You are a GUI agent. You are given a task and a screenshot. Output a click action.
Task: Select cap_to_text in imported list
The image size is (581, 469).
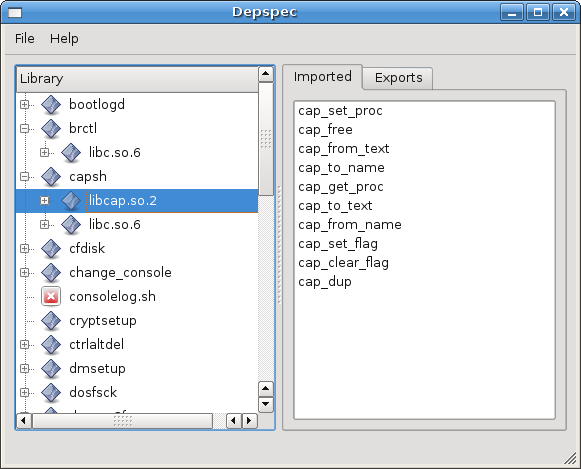point(335,206)
